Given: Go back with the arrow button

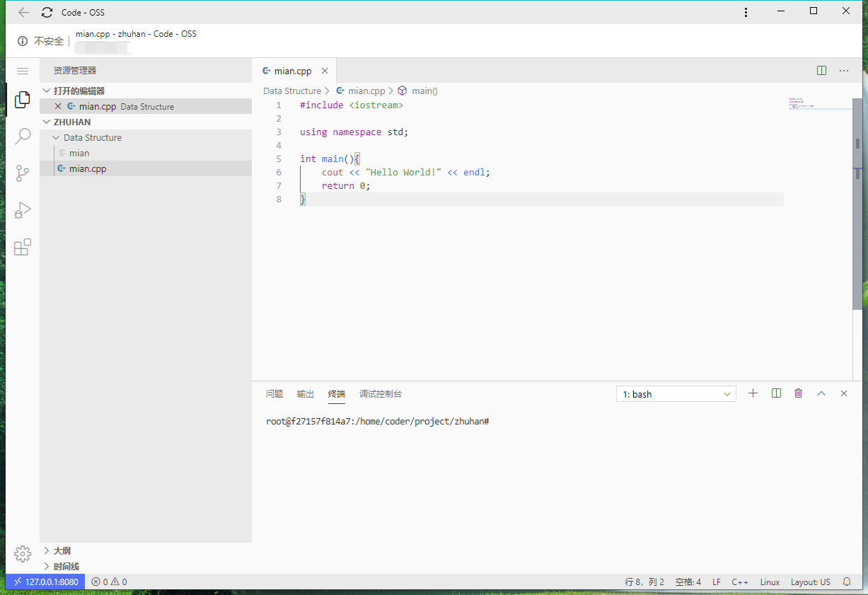Looking at the screenshot, I should pos(24,12).
